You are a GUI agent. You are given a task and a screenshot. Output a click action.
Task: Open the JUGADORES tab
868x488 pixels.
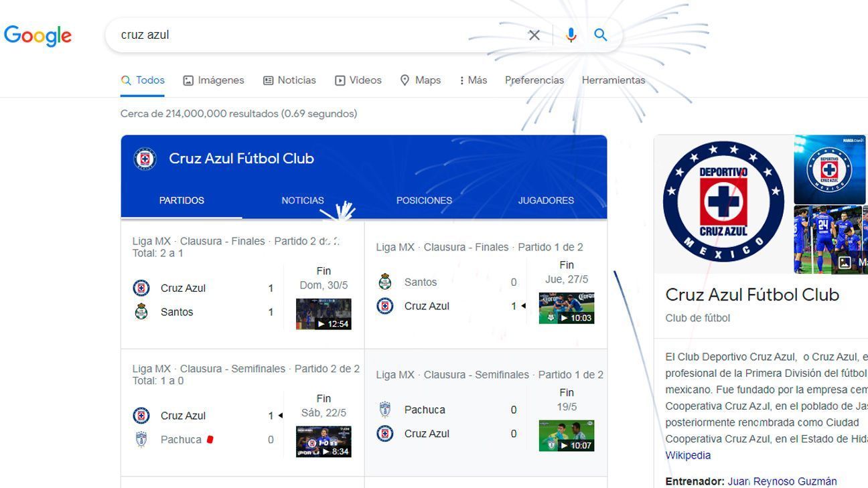546,200
